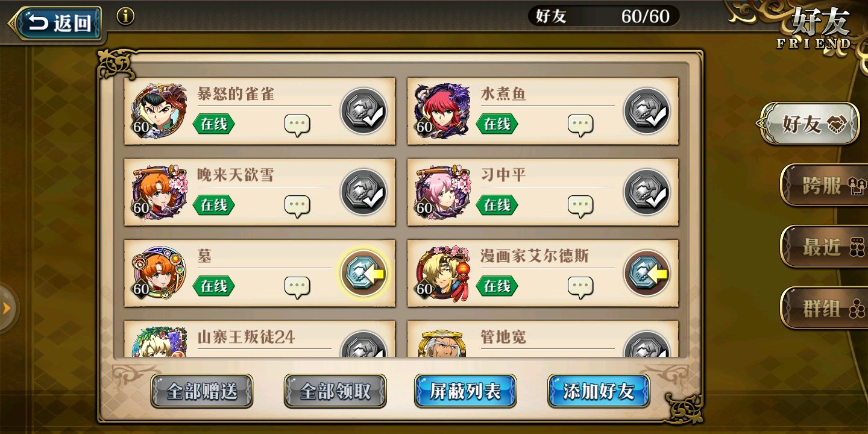The image size is (868, 434).
Task: Open the 群组 tab
Action: 824,309
